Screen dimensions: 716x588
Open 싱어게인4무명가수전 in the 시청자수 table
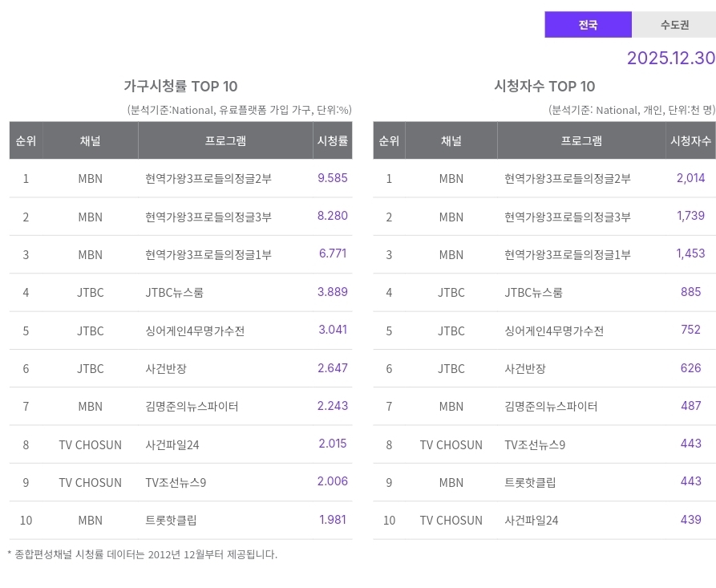pyautogui.click(x=554, y=330)
